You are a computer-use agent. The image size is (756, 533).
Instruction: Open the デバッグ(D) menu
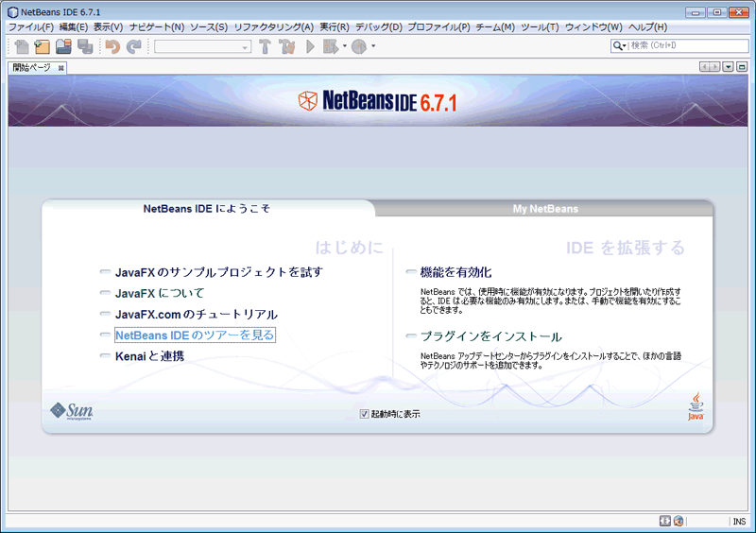coord(379,27)
